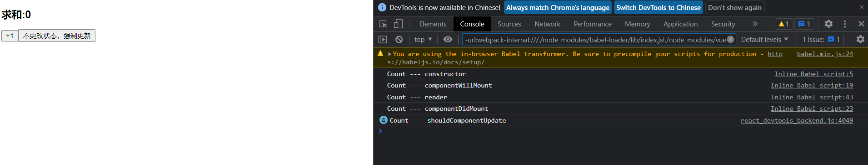Show more DevTools tabs chevron
868x165 pixels.
click(755, 24)
